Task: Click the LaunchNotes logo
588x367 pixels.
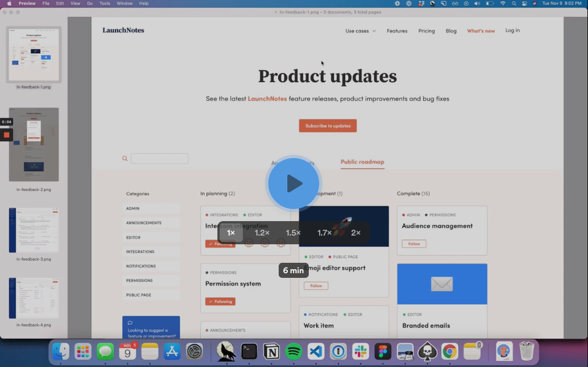Action: (123, 31)
